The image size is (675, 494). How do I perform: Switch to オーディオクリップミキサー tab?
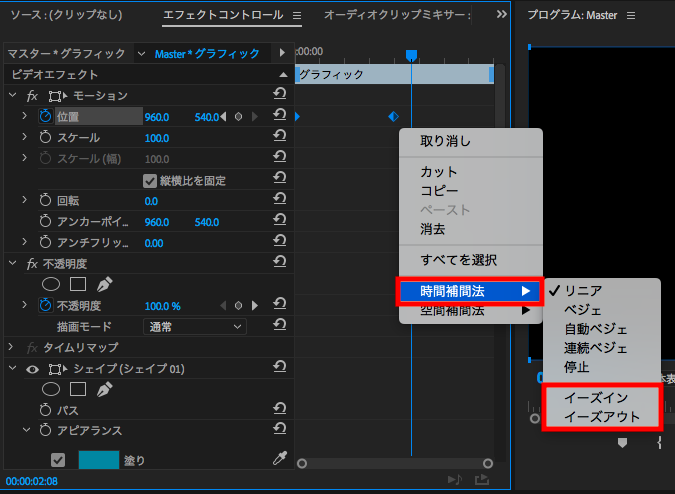(397, 15)
